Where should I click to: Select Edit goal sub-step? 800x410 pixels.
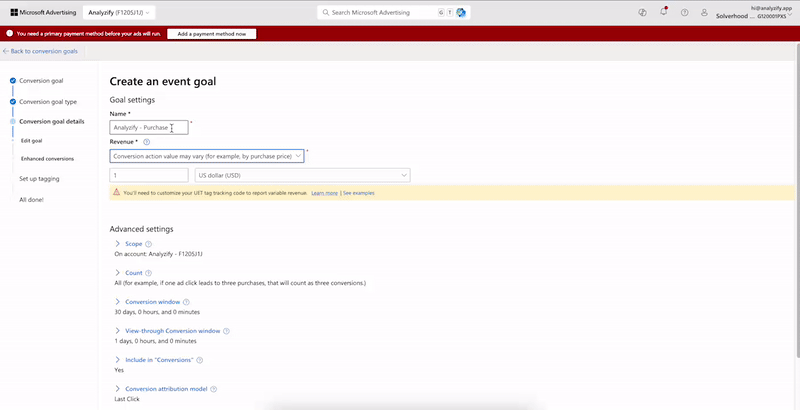(32, 140)
